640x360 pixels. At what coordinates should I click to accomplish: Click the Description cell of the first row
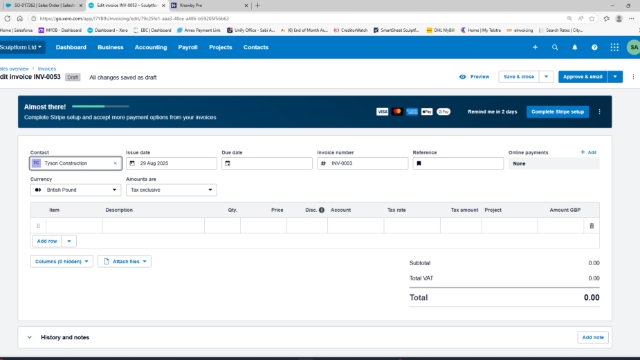coord(153,226)
